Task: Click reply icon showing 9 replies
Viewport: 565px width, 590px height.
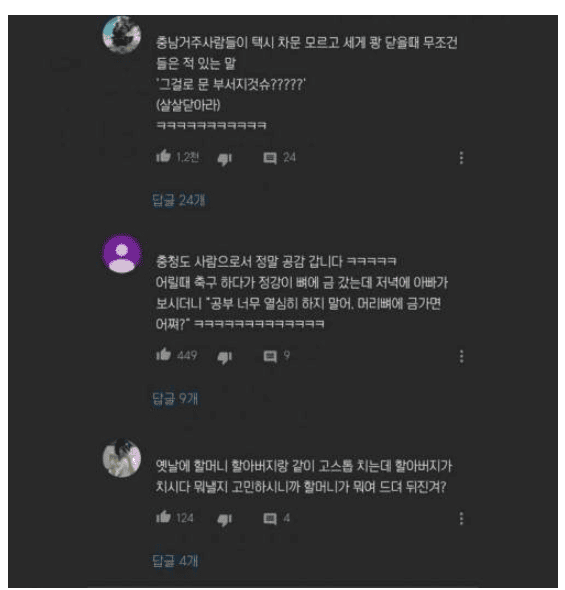Action: [x=270, y=356]
